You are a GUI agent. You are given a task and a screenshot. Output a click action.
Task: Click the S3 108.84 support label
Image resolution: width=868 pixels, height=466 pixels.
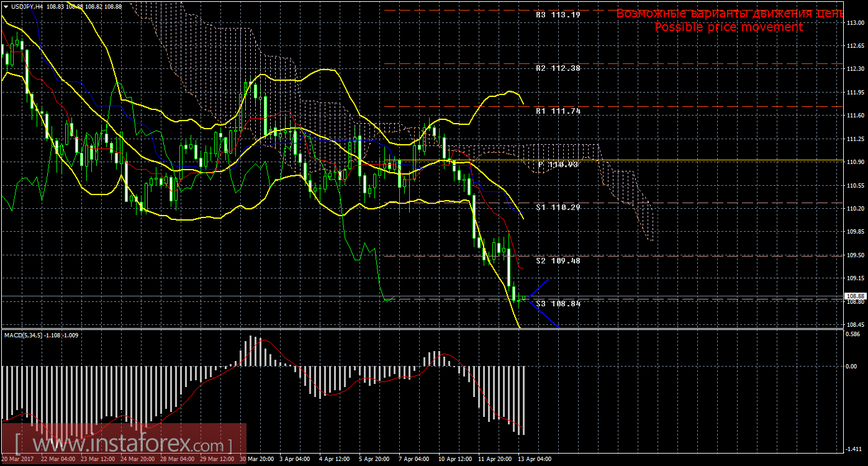tap(558, 303)
